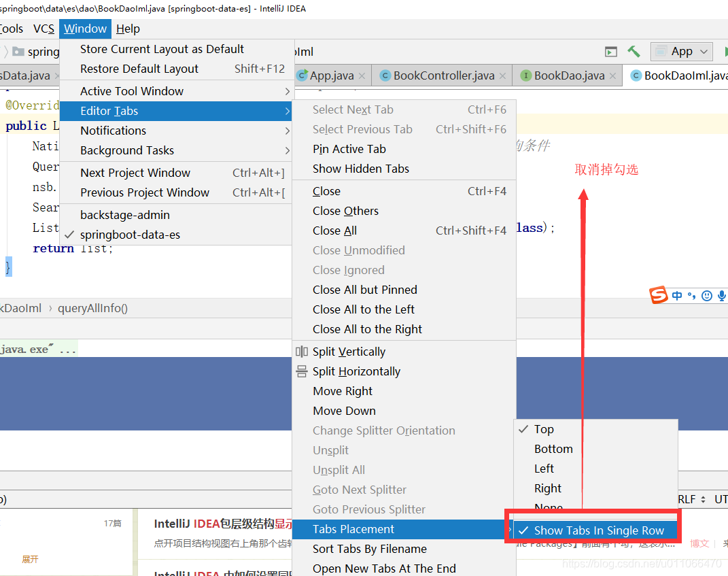Select Previous Project Window
This screenshot has width=728, height=576.
coord(177,192)
